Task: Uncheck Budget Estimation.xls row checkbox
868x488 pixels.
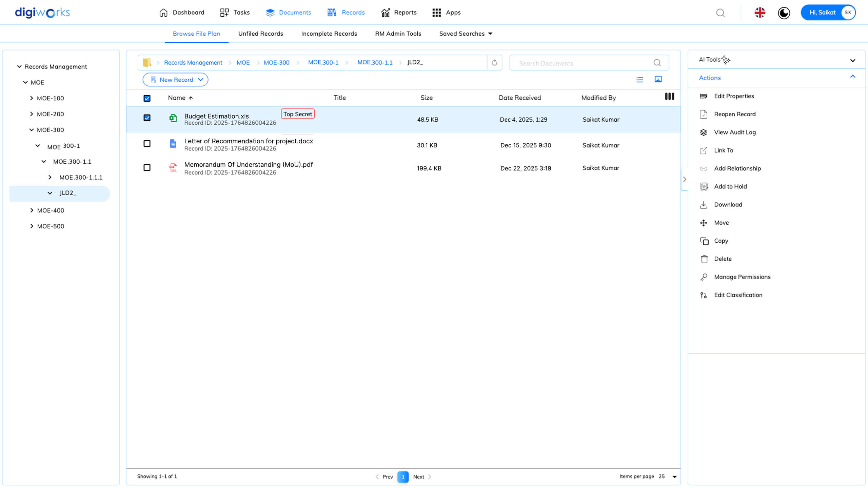Action: click(x=147, y=118)
